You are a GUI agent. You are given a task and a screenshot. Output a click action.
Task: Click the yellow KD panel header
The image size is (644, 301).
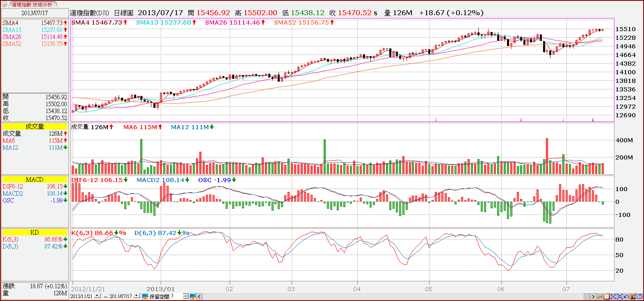(x=35, y=233)
